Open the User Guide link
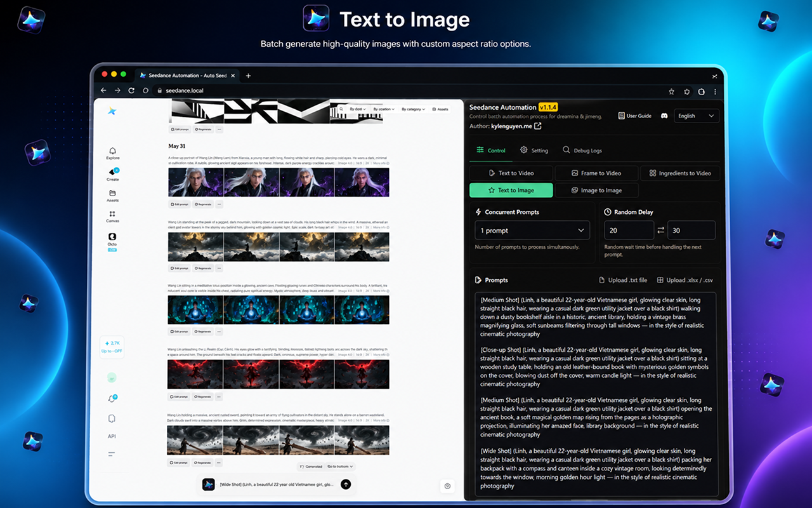 click(634, 116)
